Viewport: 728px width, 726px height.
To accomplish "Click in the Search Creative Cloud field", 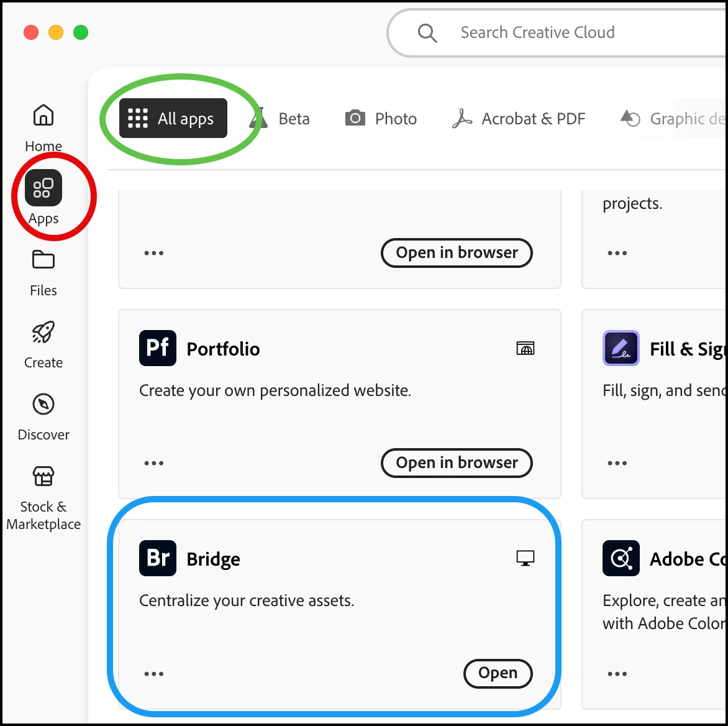I will (557, 32).
